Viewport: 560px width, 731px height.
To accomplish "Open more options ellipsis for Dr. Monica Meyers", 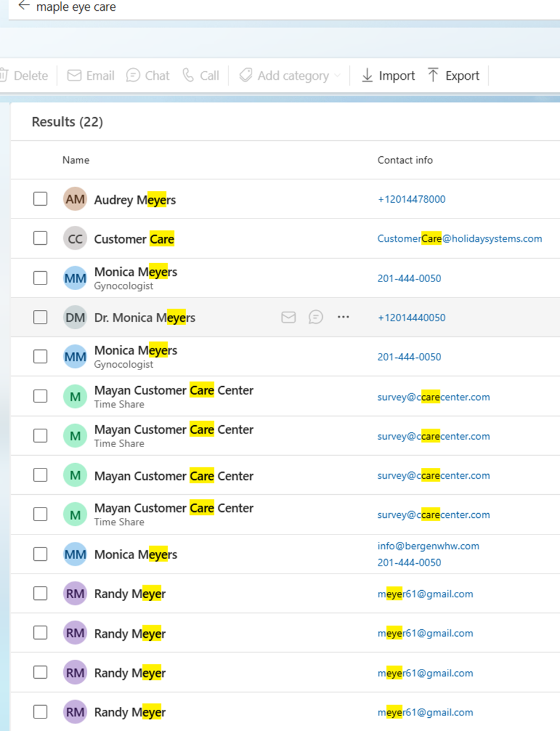I will [x=343, y=317].
